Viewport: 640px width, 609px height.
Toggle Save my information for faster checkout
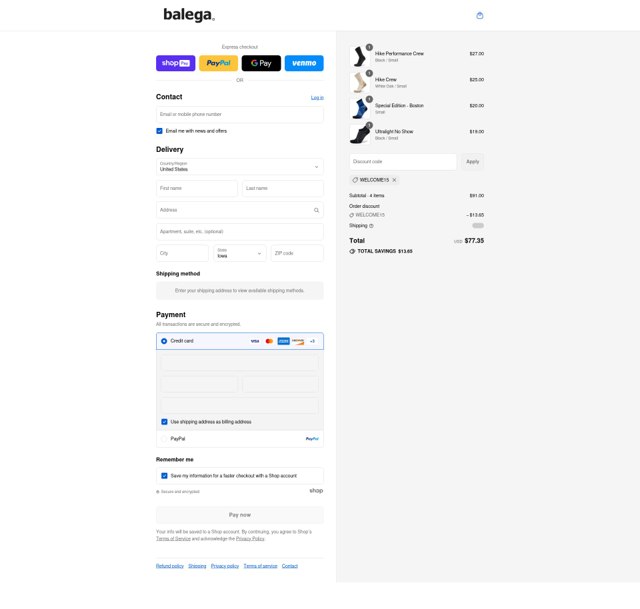164,476
